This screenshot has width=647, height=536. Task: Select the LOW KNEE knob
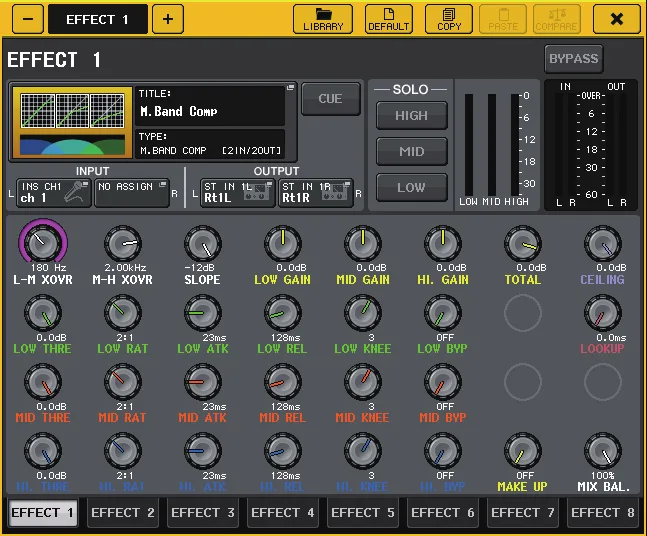(x=363, y=313)
